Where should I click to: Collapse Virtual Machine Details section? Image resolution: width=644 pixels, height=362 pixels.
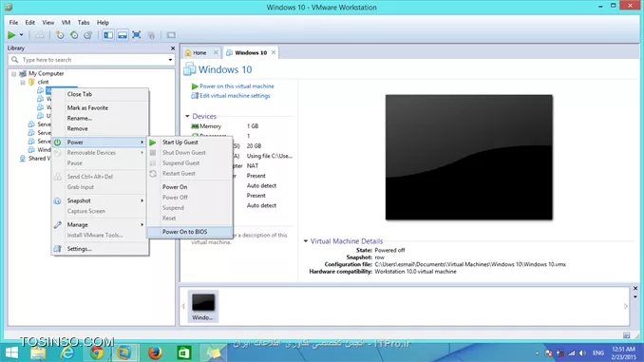(x=306, y=241)
